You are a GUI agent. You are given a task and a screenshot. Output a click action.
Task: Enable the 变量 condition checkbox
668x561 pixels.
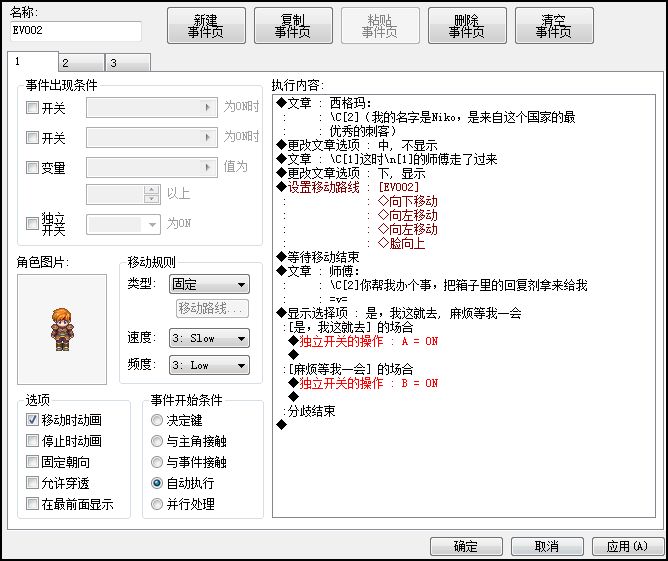(32, 167)
